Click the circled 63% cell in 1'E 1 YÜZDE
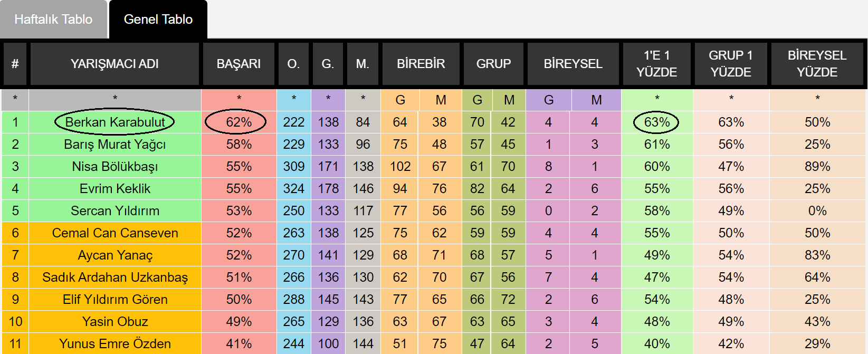The image size is (868, 354). pyautogui.click(x=657, y=122)
